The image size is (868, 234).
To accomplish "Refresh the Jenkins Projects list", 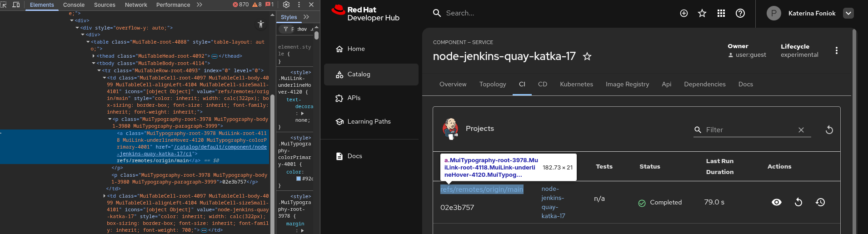I will (x=829, y=130).
